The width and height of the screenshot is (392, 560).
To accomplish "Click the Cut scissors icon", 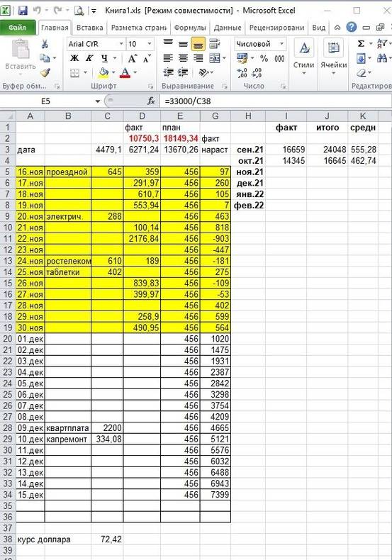I will pyautogui.click(x=45, y=44).
